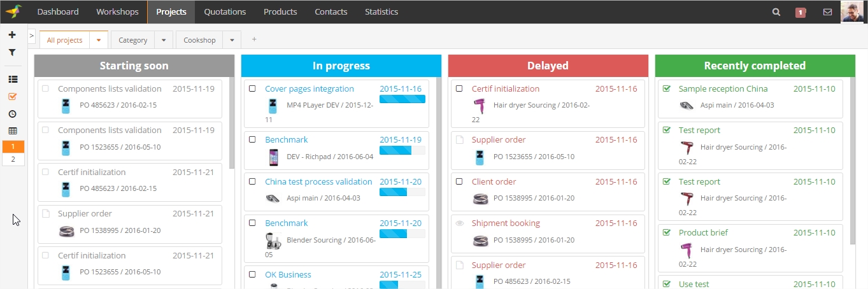The image size is (868, 289).
Task: Open the red notification badge
Action: [800, 12]
